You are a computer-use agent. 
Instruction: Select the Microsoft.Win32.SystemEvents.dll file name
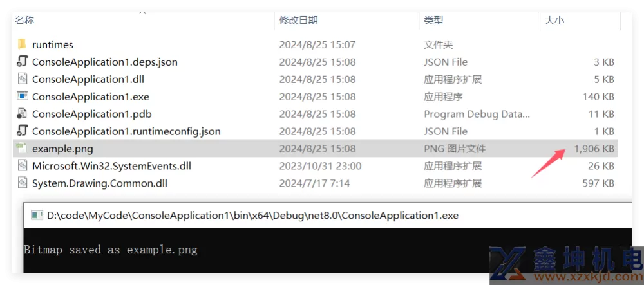pos(111,166)
